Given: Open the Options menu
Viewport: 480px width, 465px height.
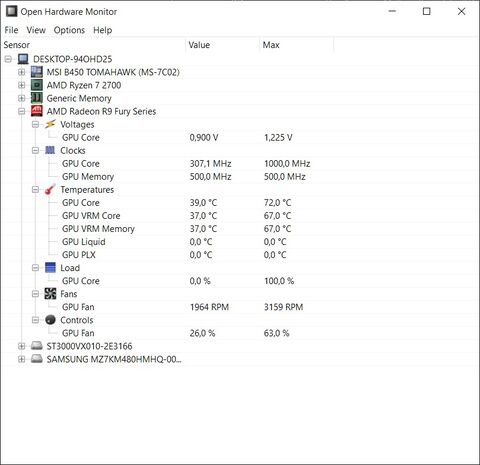Looking at the screenshot, I should pos(69,30).
